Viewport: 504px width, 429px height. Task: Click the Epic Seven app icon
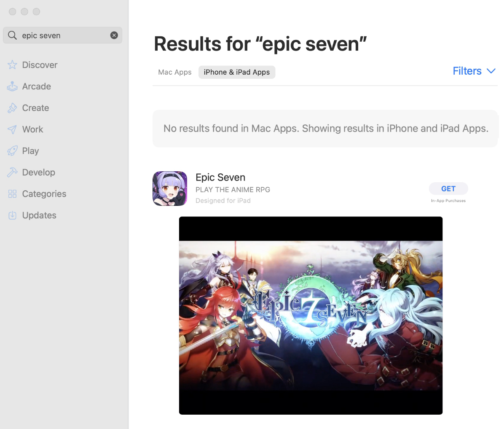(x=170, y=189)
